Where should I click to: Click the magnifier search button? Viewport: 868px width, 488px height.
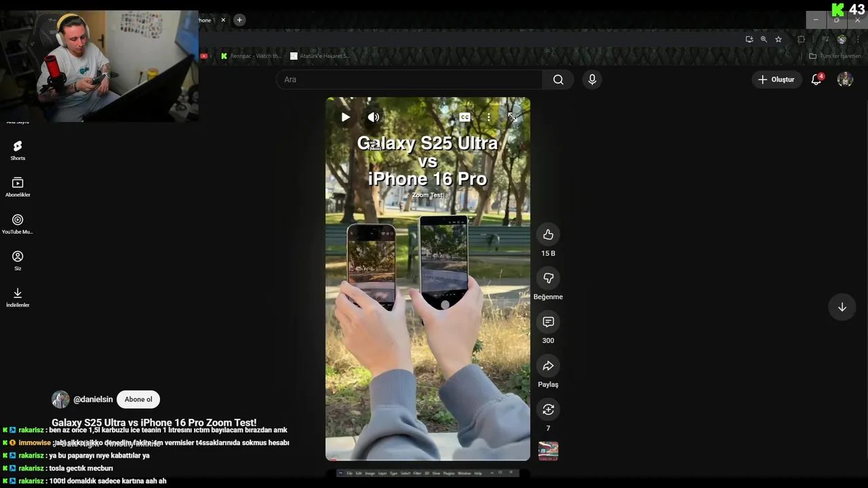click(x=558, y=79)
